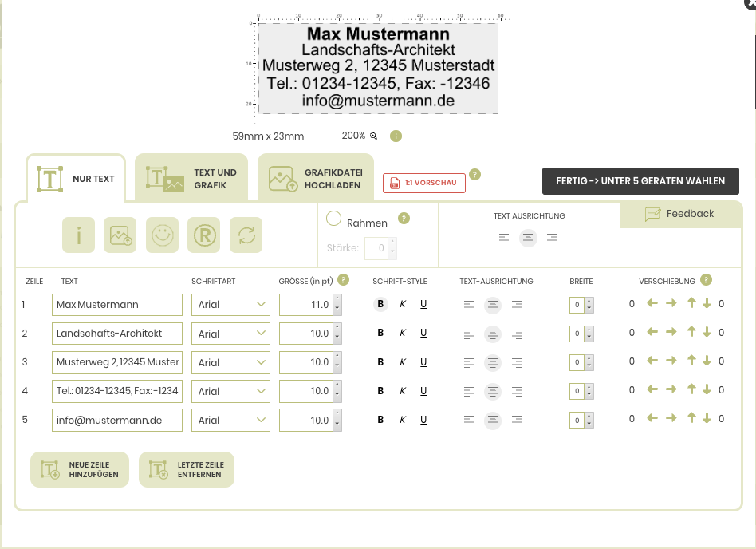
Task: Click the Landschafts-Architekt text field
Action: [117, 334]
